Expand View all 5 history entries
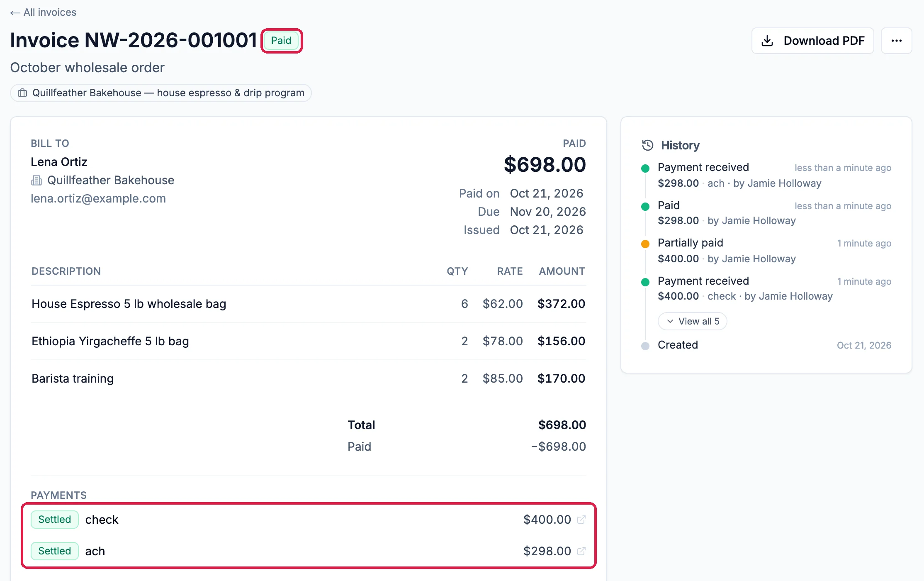Screen dimensions: 924x581 692,321
